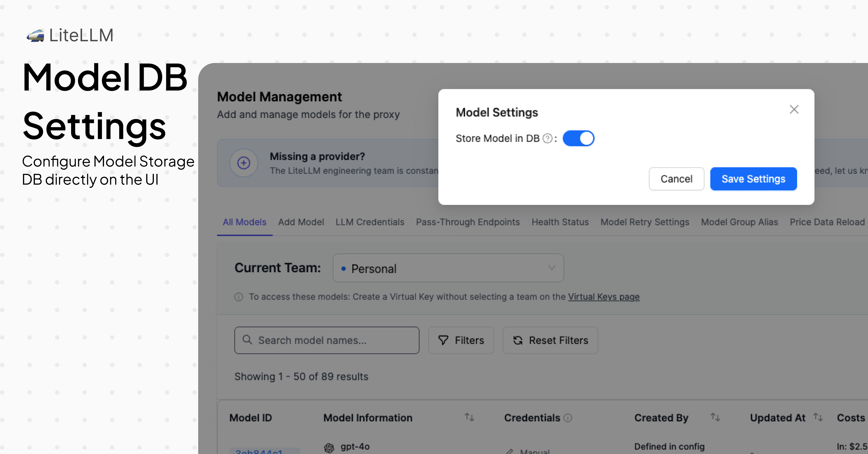Click the help icon next to Store Model in DB

(x=547, y=138)
